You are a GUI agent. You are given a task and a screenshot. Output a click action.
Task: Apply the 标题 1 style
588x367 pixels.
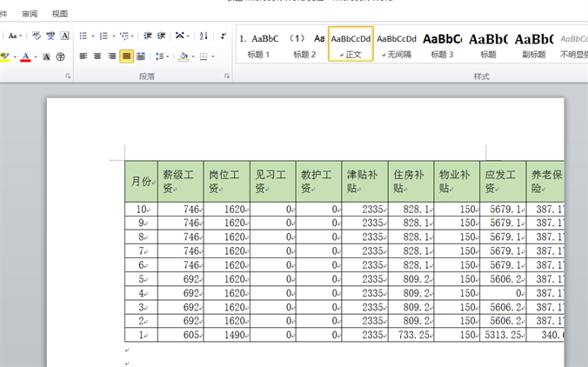259,43
